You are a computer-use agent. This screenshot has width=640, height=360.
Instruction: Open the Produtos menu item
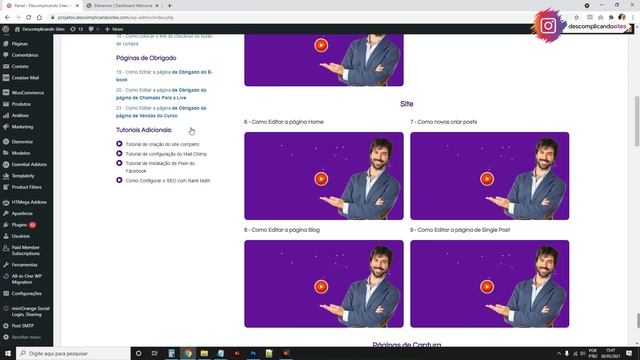pos(21,104)
